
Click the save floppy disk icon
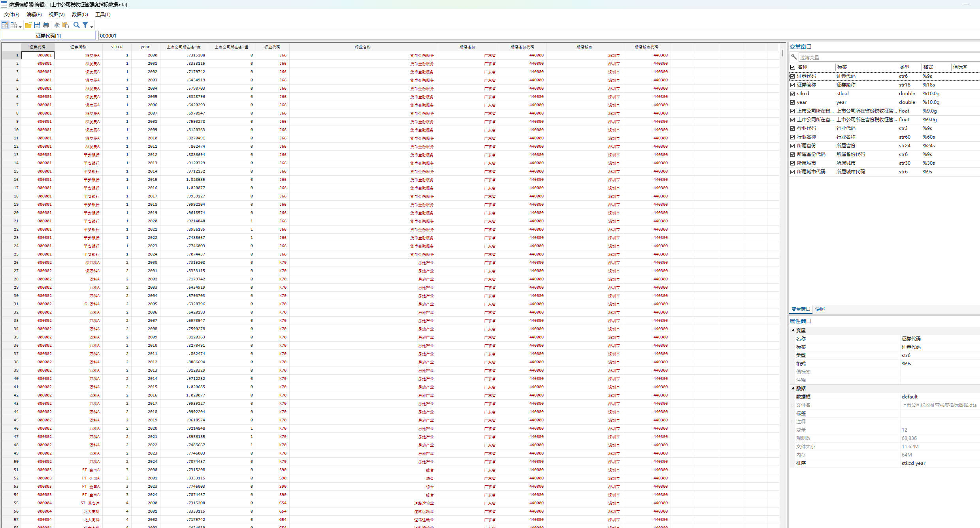pos(37,25)
